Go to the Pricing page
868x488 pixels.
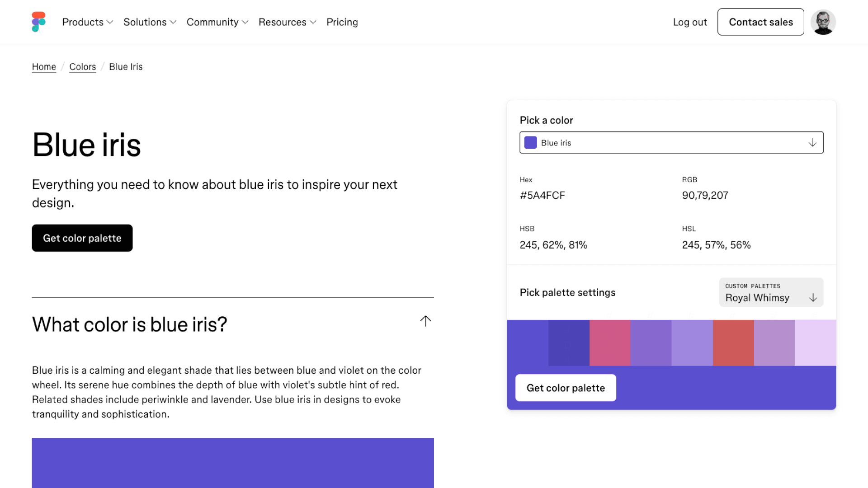342,22
